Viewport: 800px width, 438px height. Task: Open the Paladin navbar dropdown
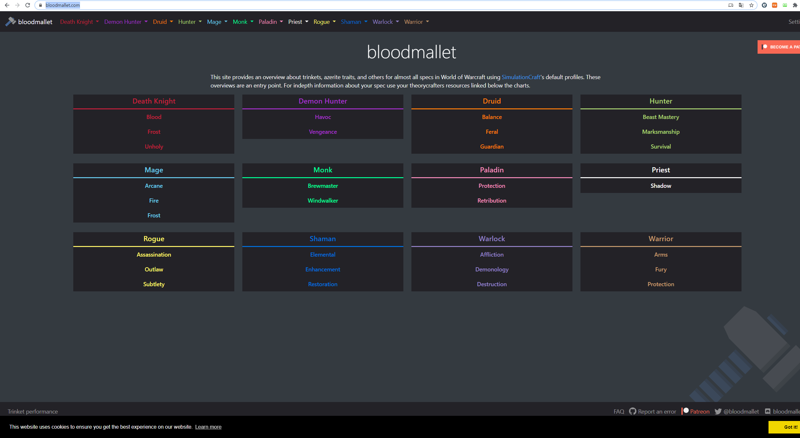270,22
